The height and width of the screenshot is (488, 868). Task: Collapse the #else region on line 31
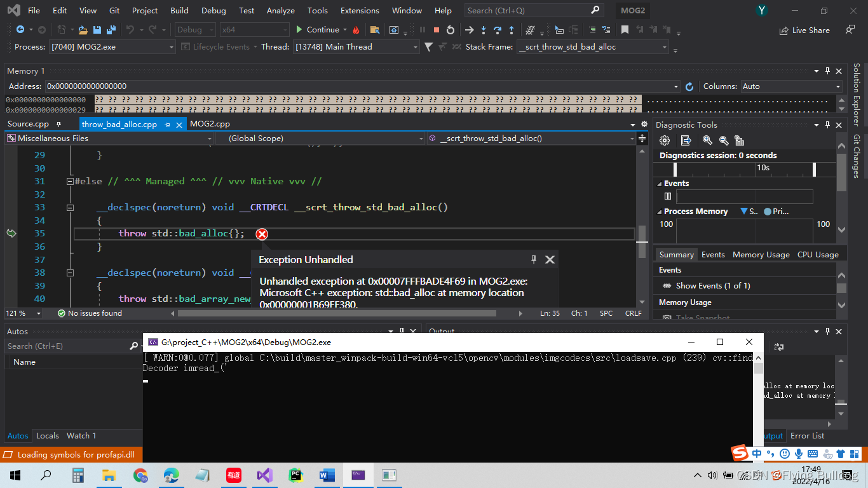point(70,182)
